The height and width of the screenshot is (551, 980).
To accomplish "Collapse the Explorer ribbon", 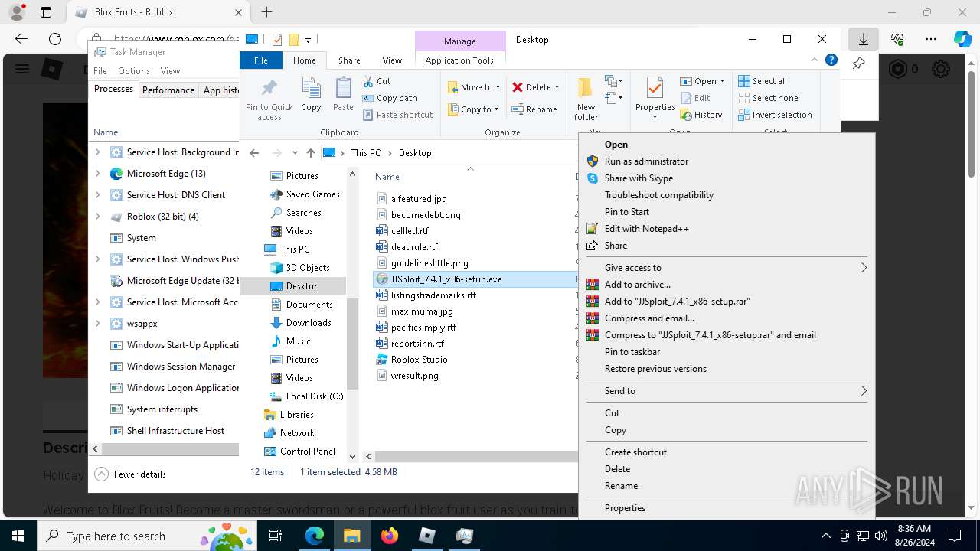I will (815, 60).
